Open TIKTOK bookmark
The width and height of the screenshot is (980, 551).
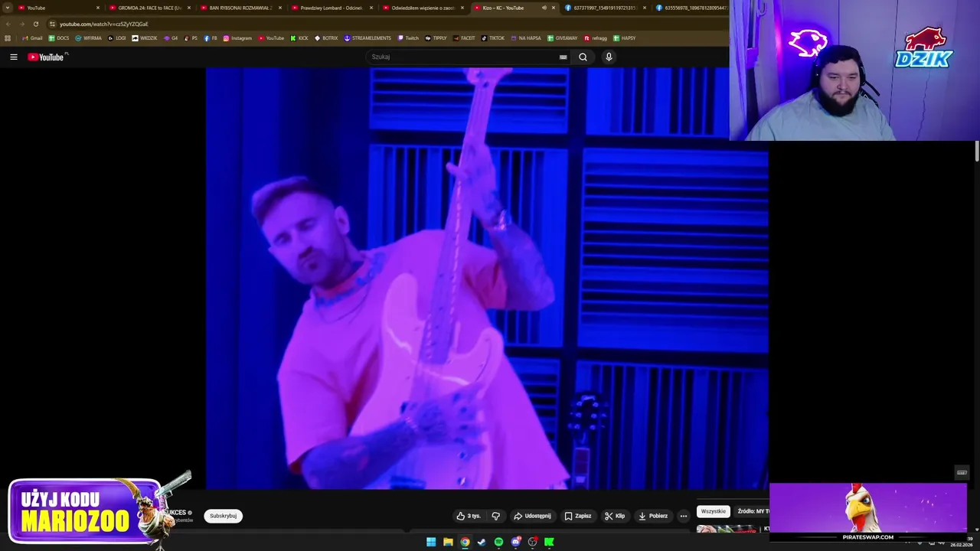point(492,38)
